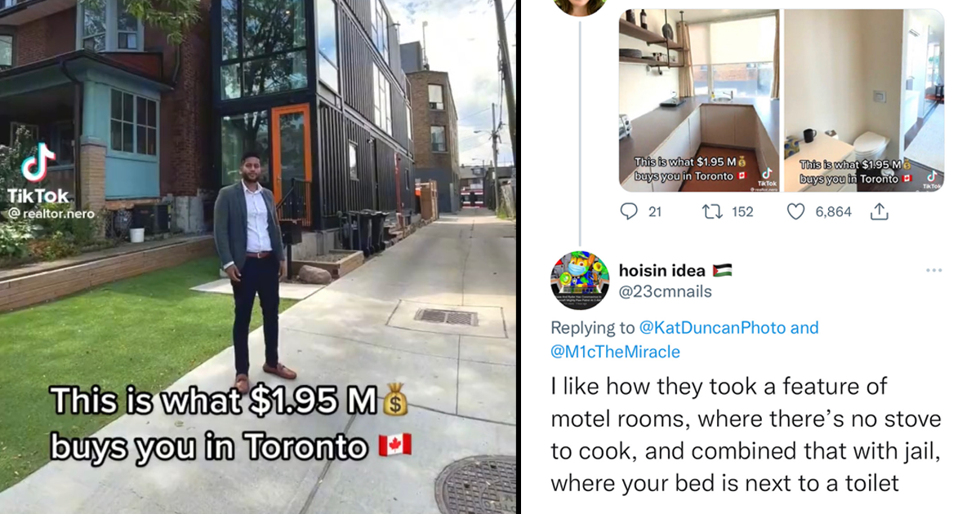Viewport: 980px width, 514px height.
Task: Click the tweet text about motel rooms
Action: pos(746,433)
